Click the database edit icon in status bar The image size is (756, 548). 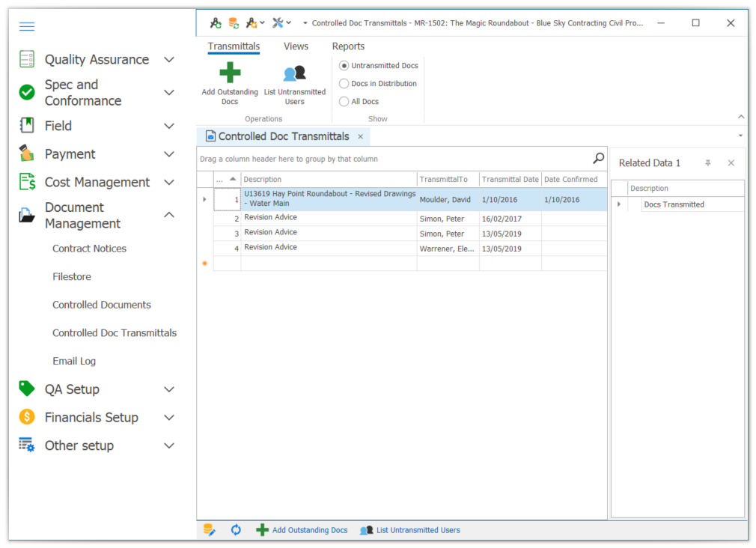click(210, 530)
